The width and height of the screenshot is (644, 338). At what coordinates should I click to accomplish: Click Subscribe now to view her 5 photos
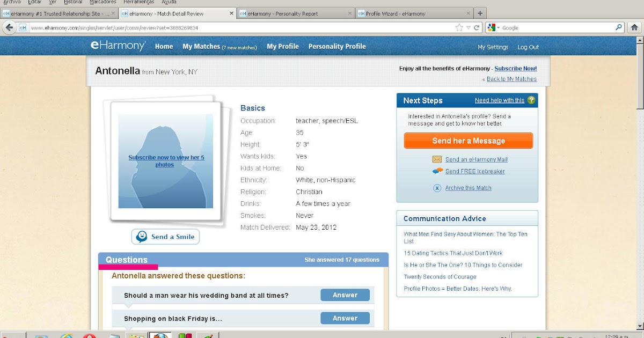pos(166,161)
